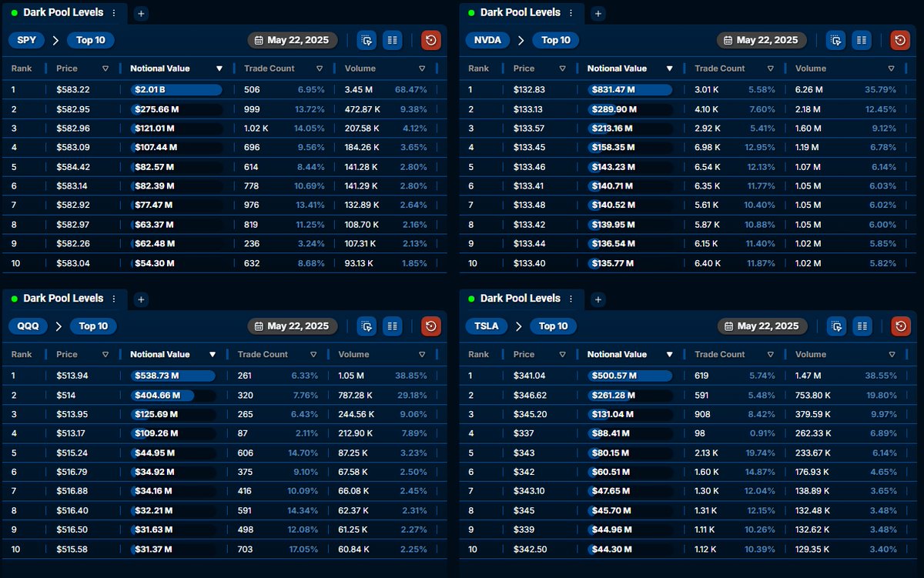
Task: Click Top 10 pill in SPY panel
Action: coord(91,40)
